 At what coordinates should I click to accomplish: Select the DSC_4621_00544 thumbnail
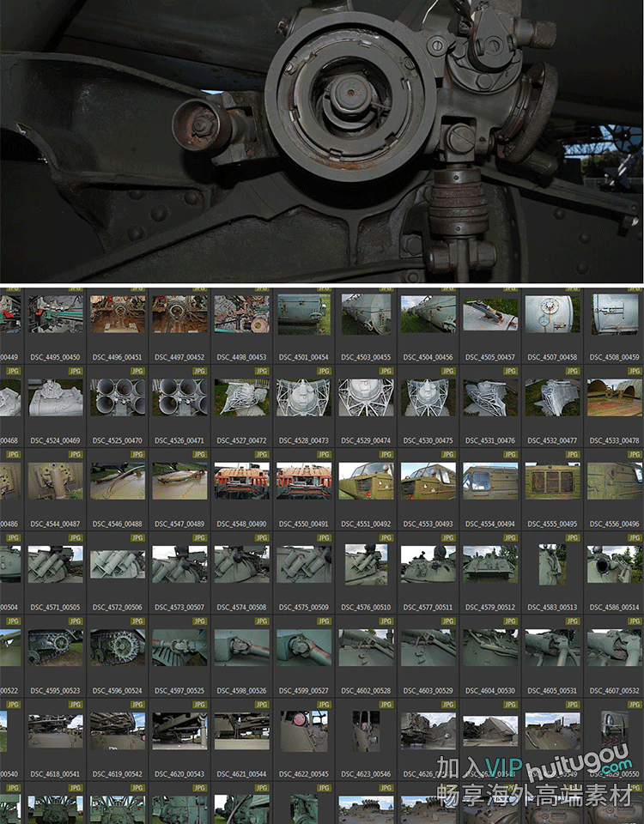click(x=242, y=730)
